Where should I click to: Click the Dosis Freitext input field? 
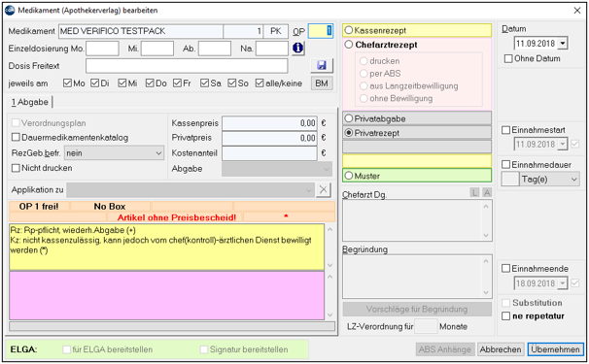(187, 66)
